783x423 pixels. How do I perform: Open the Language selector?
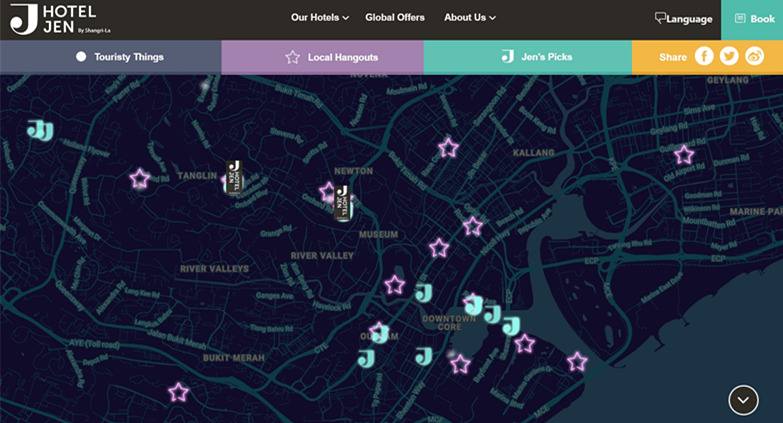click(683, 19)
